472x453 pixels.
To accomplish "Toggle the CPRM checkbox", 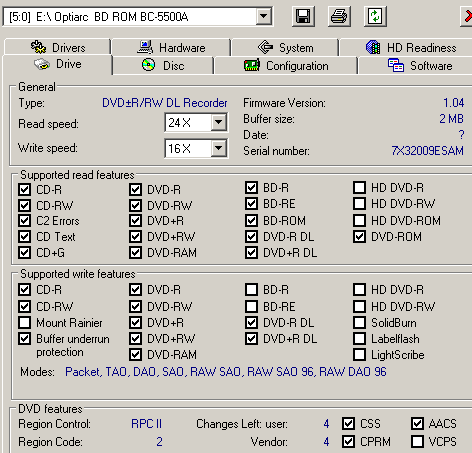I will [x=348, y=441].
